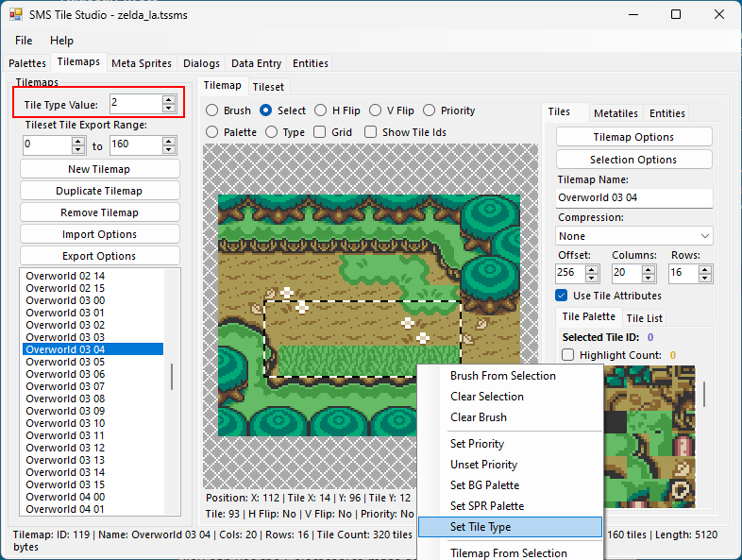
Task: Increase export range start value
Action: click(78, 141)
